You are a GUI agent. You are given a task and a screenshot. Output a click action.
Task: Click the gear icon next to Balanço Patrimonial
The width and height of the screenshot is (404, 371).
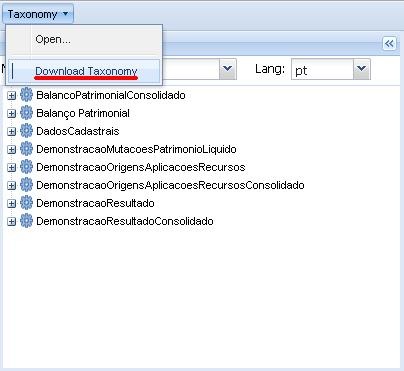[26, 113]
